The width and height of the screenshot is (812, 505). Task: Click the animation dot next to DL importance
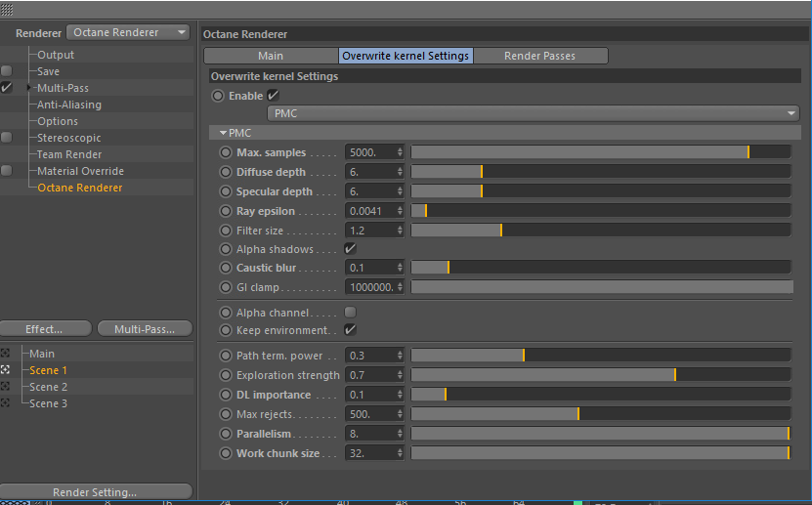coord(226,395)
